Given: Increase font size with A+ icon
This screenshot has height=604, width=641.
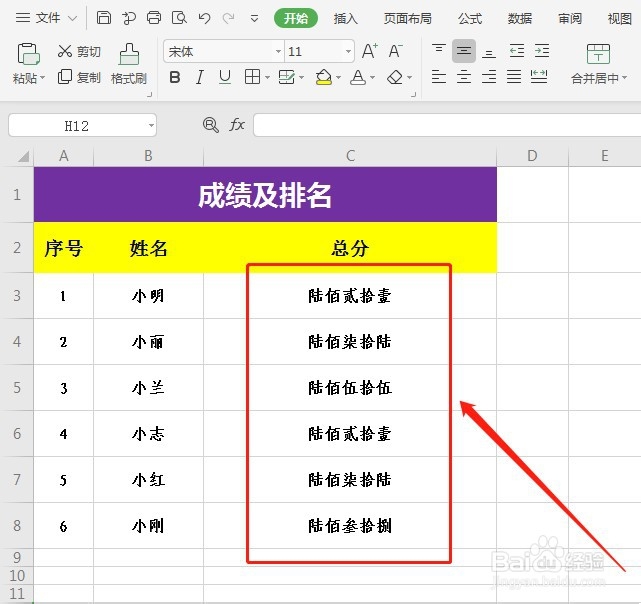Looking at the screenshot, I should 370,51.
